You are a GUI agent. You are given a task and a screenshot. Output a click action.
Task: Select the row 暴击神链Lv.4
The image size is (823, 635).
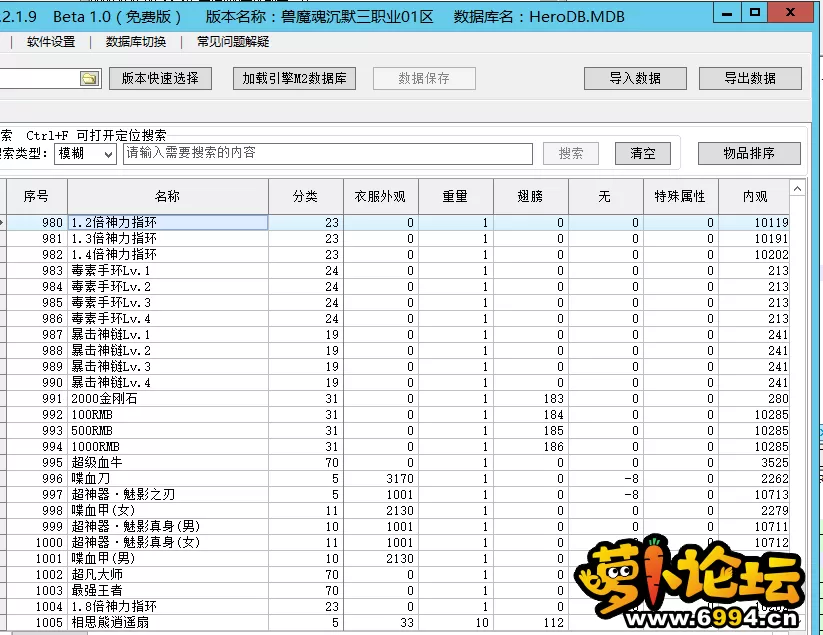[397, 383]
